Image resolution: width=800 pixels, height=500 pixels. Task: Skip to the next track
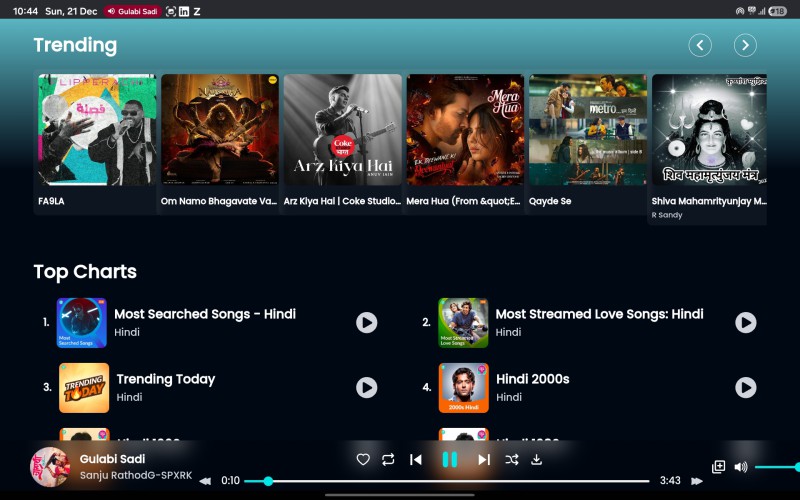click(483, 459)
